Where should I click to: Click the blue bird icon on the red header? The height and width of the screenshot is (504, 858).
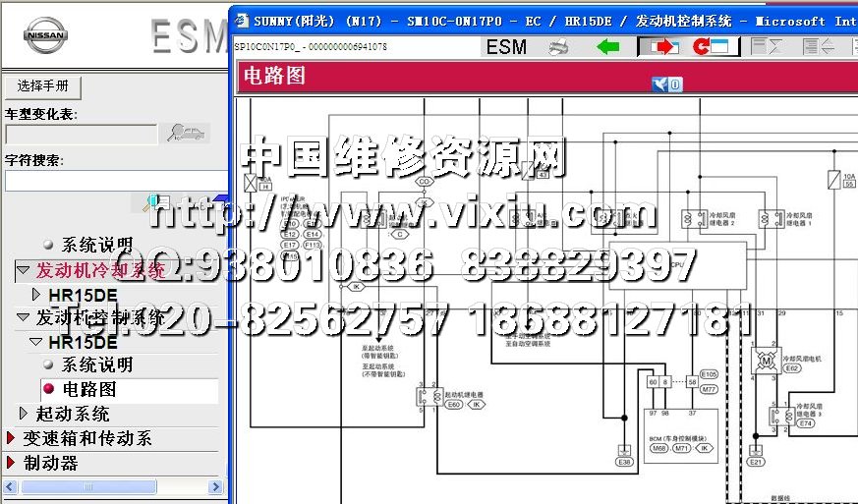pyautogui.click(x=660, y=84)
